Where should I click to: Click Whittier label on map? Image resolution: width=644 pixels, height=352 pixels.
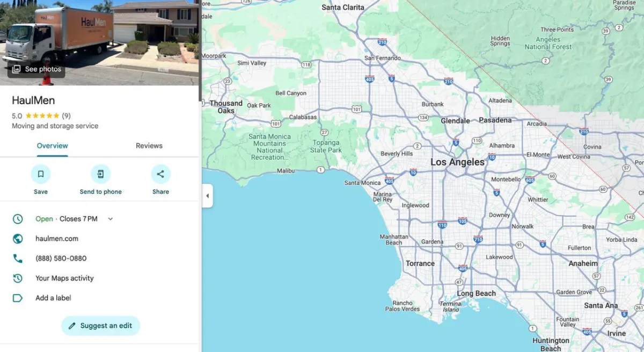538,199
